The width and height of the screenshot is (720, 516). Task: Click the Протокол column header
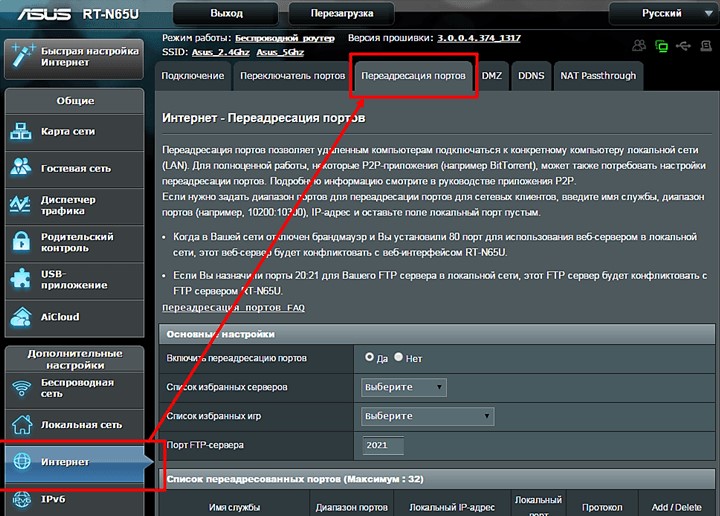(602, 507)
